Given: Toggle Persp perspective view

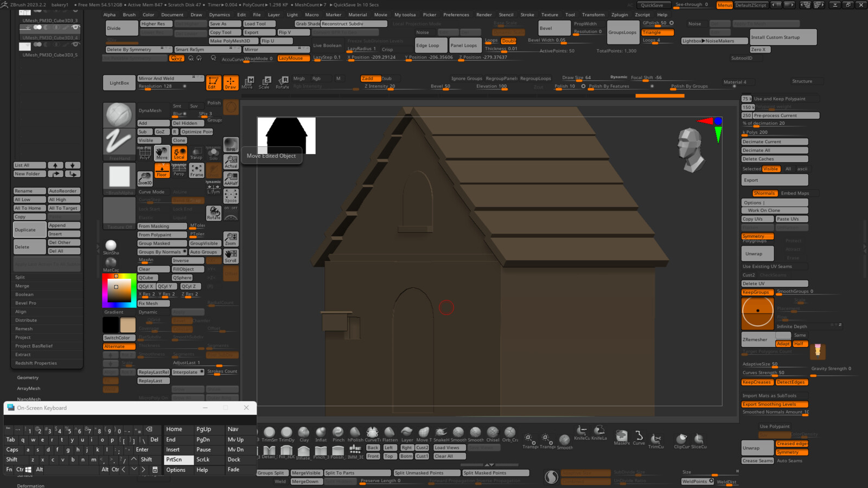Looking at the screenshot, I should point(179,170).
